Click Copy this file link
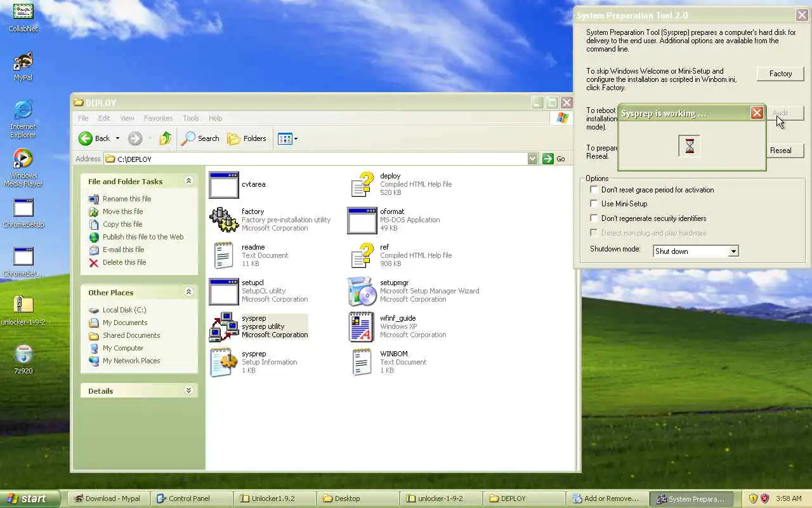 [x=122, y=224]
